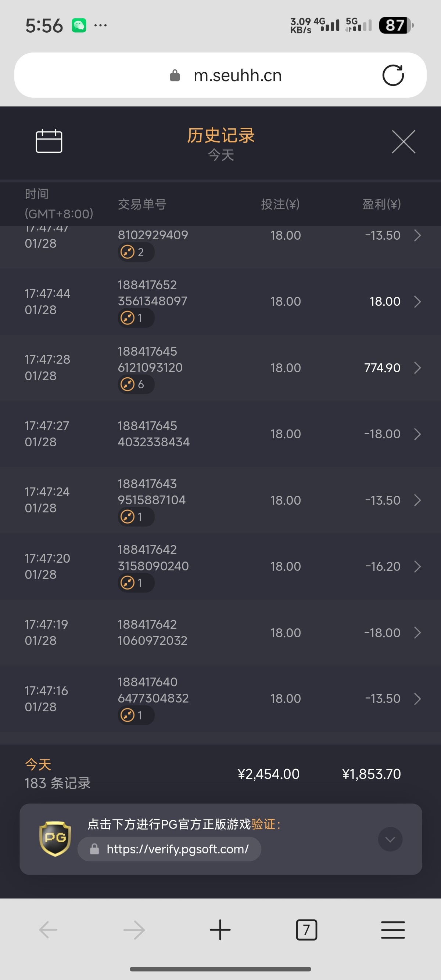Go back with browser back arrow
This screenshot has height=980, width=441.
click(49, 930)
